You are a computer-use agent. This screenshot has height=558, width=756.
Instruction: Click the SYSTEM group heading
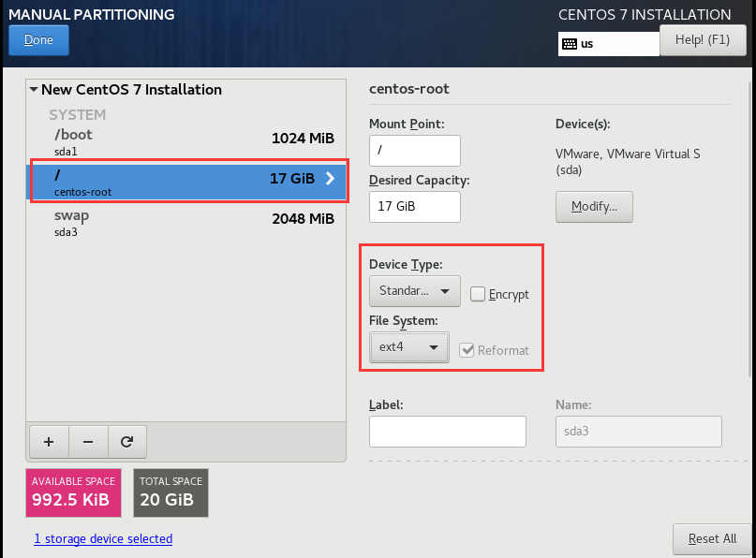77,114
